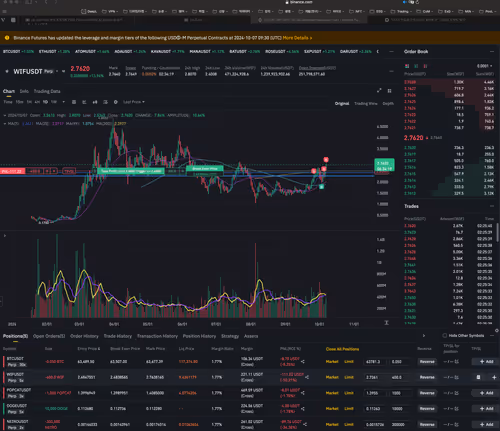Screen dimensions: 500x431
Task: Open order book precision 0.0001 dropdown
Action: pos(484,66)
